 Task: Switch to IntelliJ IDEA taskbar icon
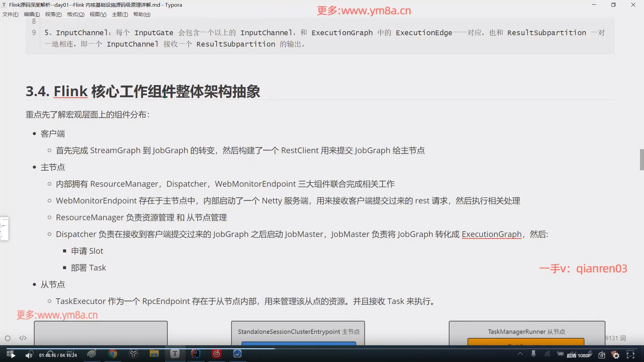click(x=196, y=354)
